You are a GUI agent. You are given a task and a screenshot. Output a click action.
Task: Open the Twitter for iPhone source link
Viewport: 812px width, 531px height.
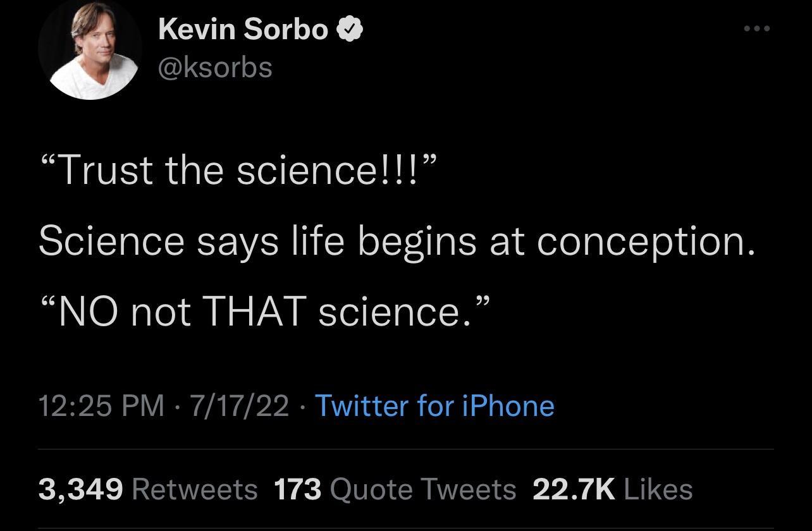(x=434, y=405)
